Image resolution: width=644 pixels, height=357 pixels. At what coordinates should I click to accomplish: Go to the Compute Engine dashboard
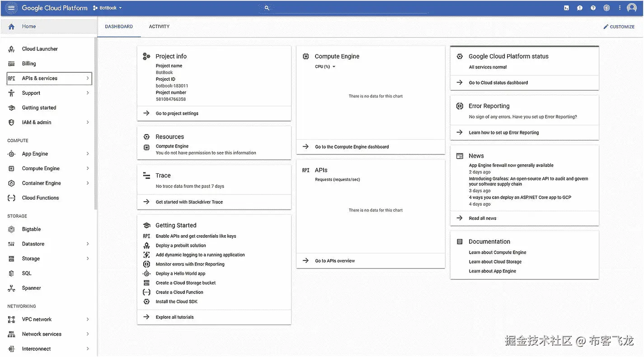(x=352, y=147)
